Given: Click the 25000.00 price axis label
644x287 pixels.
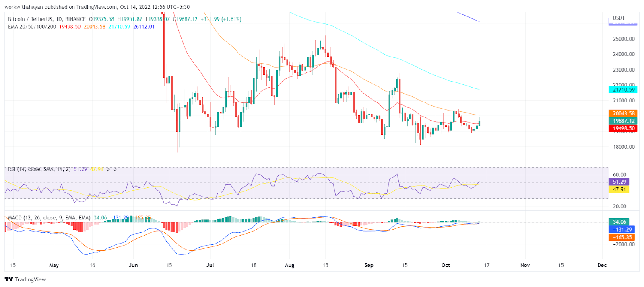Looking at the screenshot, I should point(624,39).
